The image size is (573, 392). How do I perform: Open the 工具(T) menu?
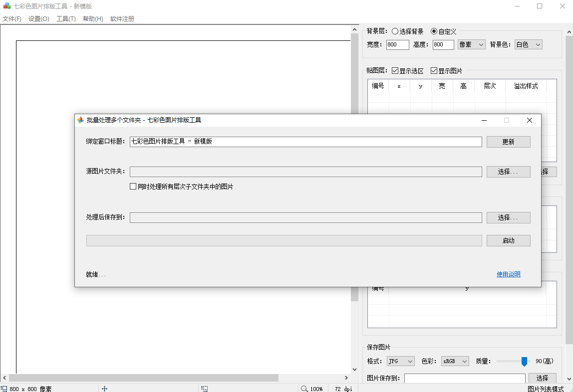click(65, 18)
